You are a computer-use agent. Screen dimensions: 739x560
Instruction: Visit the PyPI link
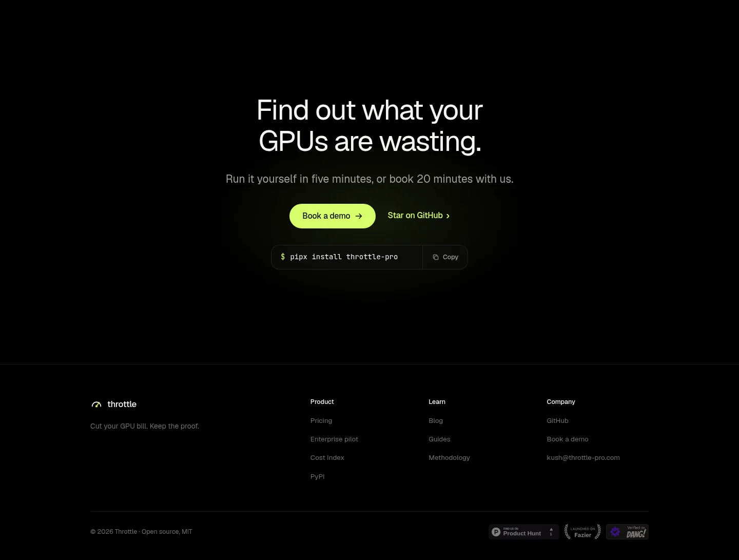click(318, 476)
